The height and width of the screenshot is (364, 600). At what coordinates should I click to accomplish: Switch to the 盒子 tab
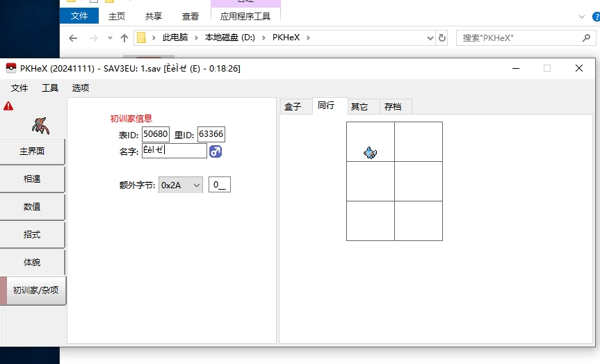tap(296, 107)
